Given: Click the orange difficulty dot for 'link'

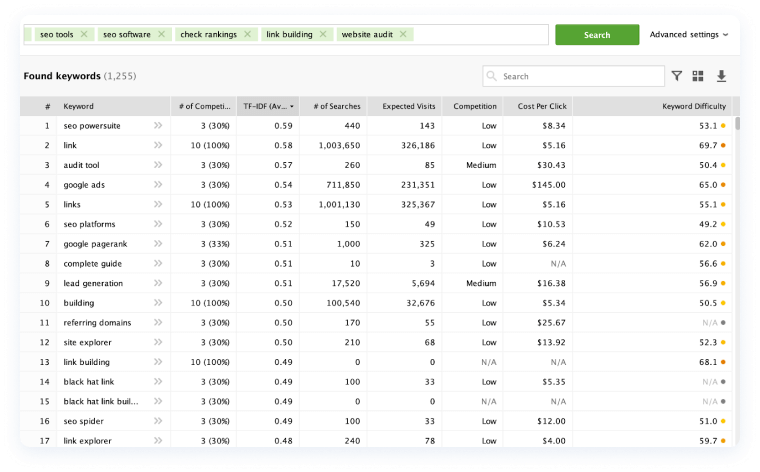Looking at the screenshot, I should tap(723, 146).
